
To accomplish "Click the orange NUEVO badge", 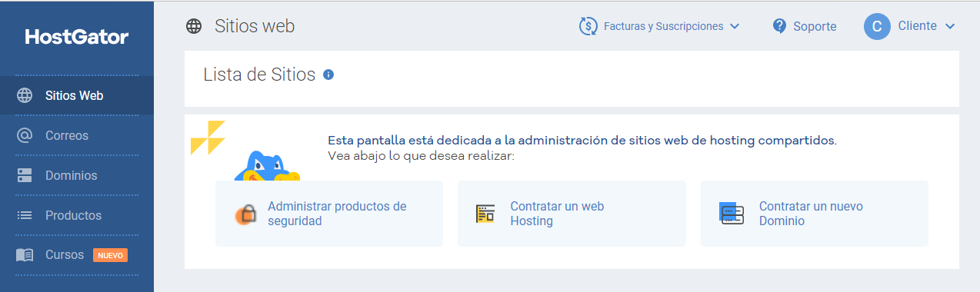I will point(110,255).
